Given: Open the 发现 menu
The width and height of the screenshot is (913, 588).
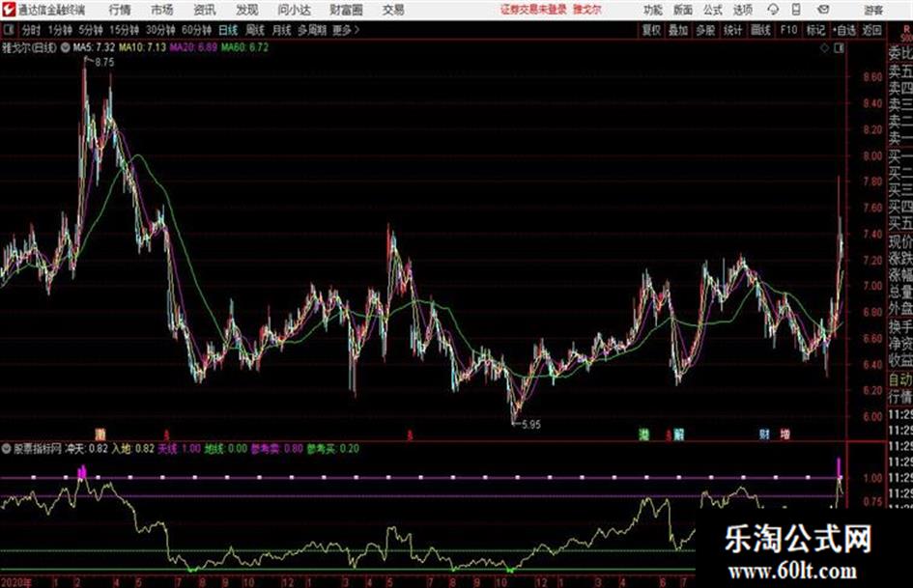Looking at the screenshot, I should pyautogui.click(x=247, y=10).
